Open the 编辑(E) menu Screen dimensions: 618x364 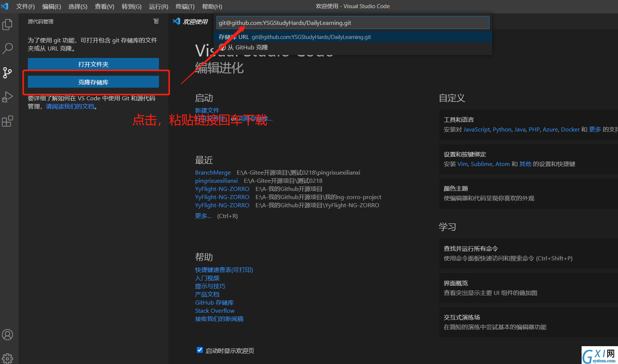52,6
